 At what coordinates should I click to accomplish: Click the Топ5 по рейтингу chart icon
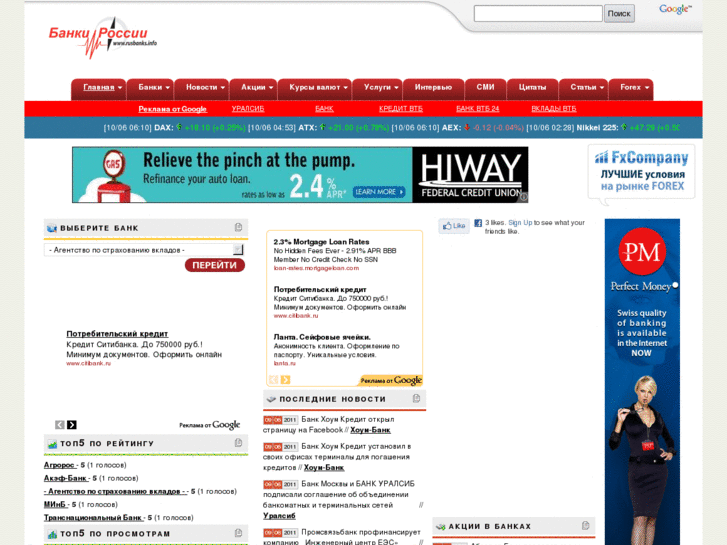[52, 444]
